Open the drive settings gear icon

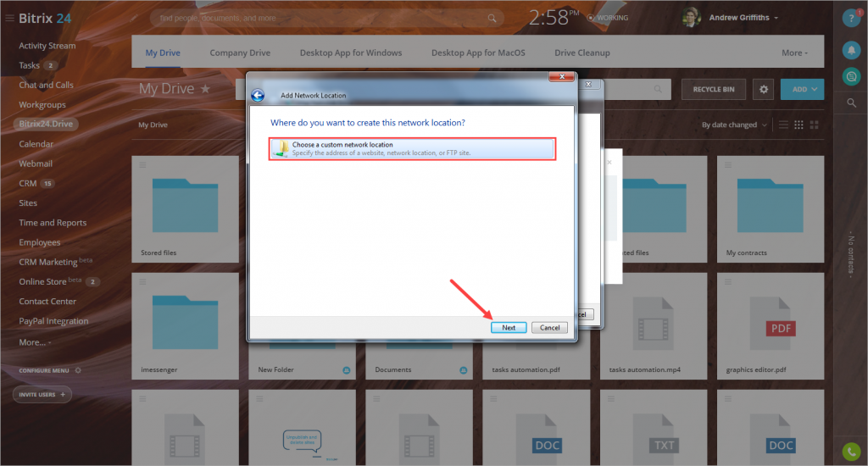tap(764, 89)
